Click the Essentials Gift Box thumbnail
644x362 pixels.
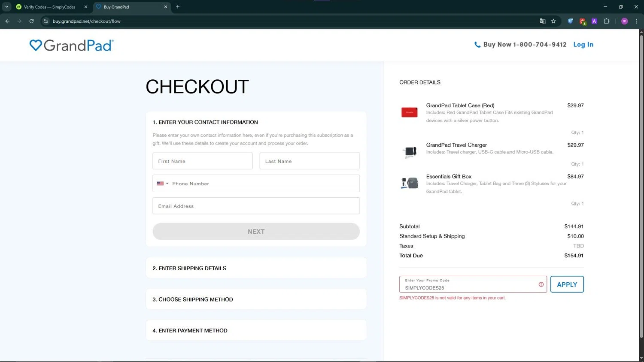pyautogui.click(x=410, y=183)
